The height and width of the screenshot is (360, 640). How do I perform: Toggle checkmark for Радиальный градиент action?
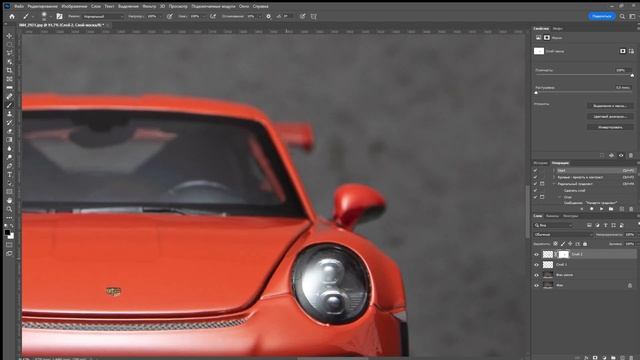coord(535,184)
